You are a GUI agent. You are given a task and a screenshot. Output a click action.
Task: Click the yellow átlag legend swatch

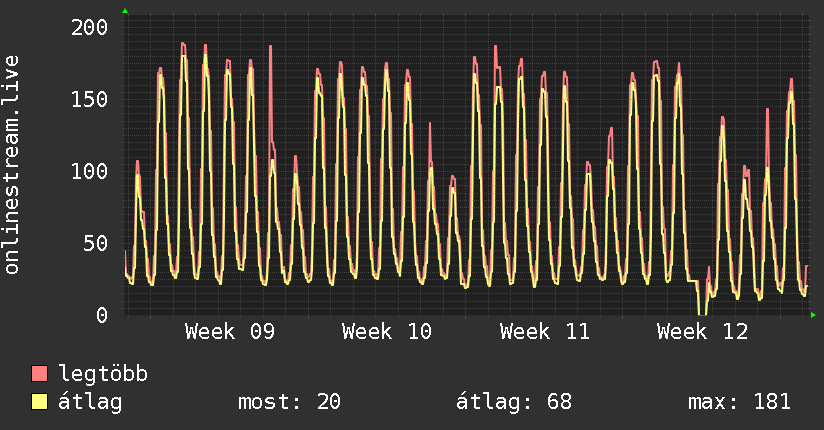pos(39,402)
